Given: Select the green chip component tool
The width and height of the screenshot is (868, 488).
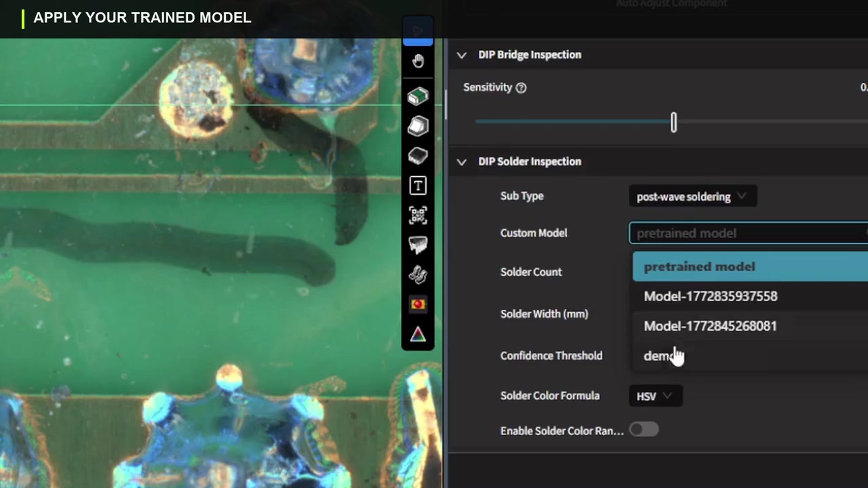Looking at the screenshot, I should (418, 96).
